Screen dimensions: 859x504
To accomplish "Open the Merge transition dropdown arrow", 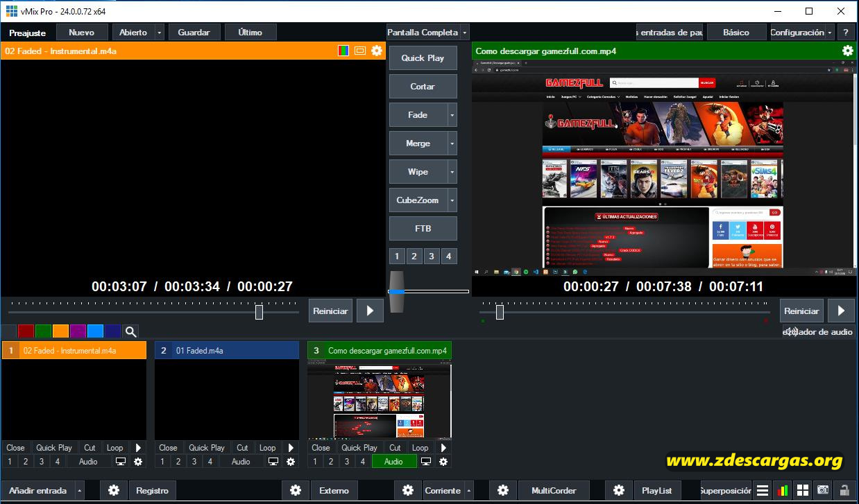I will (x=452, y=144).
